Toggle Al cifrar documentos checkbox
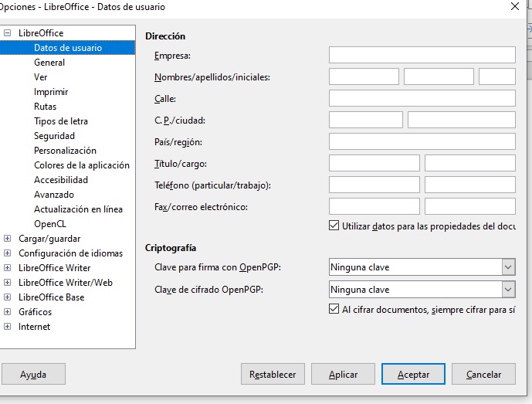Viewport: 532px width, 404px height. tap(334, 309)
